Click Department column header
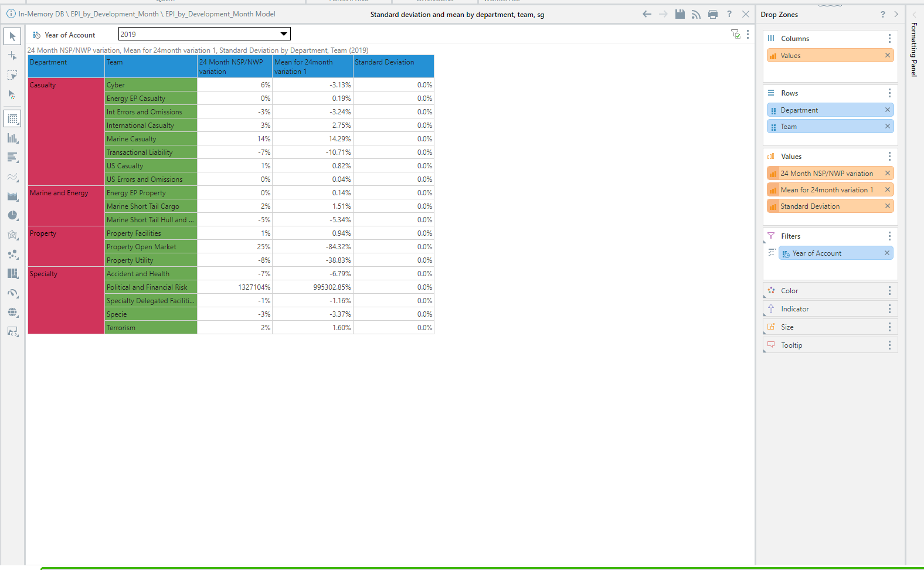The height and width of the screenshot is (570, 924). tap(66, 66)
